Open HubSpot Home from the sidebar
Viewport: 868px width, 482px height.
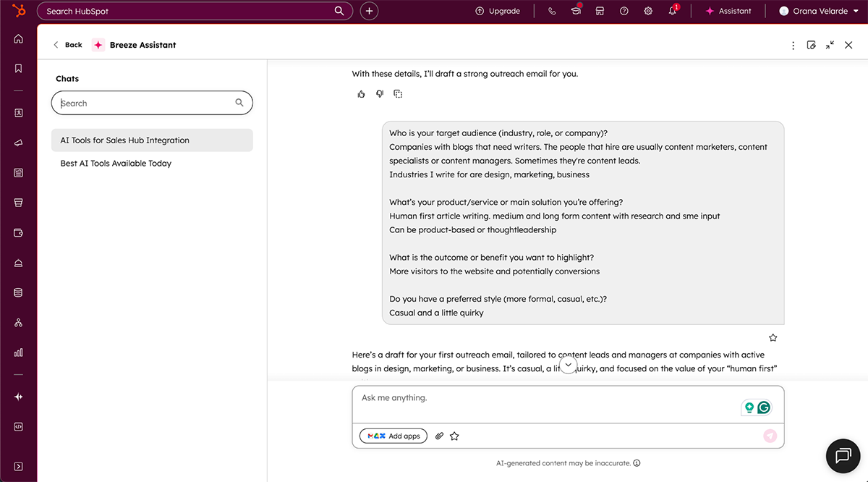[18, 38]
